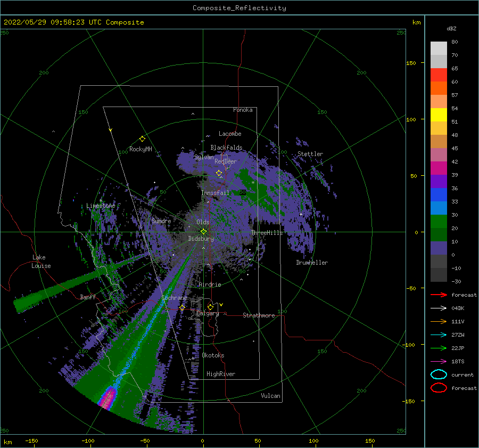Click the Lake Louise label
This screenshot has height=448, width=479.
[41, 262]
